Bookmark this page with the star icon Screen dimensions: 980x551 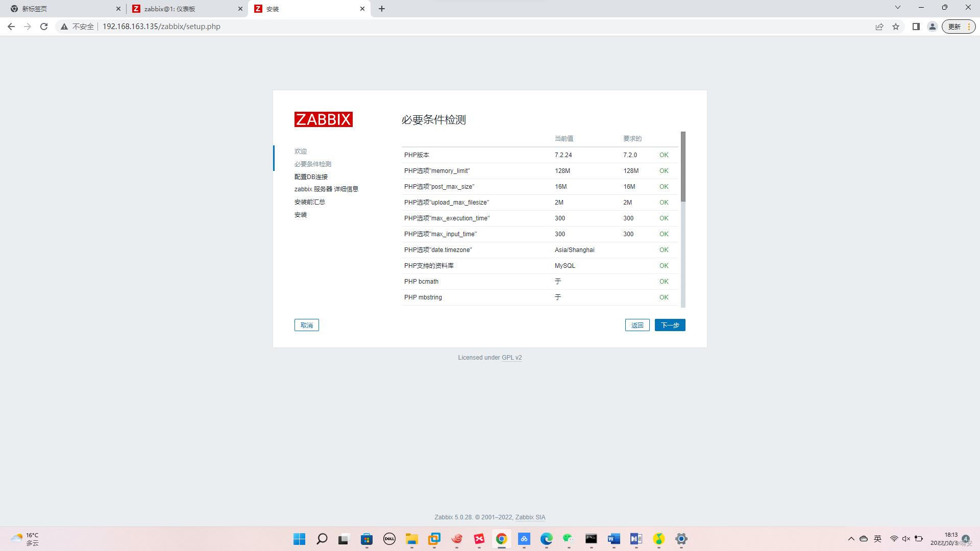[896, 27]
